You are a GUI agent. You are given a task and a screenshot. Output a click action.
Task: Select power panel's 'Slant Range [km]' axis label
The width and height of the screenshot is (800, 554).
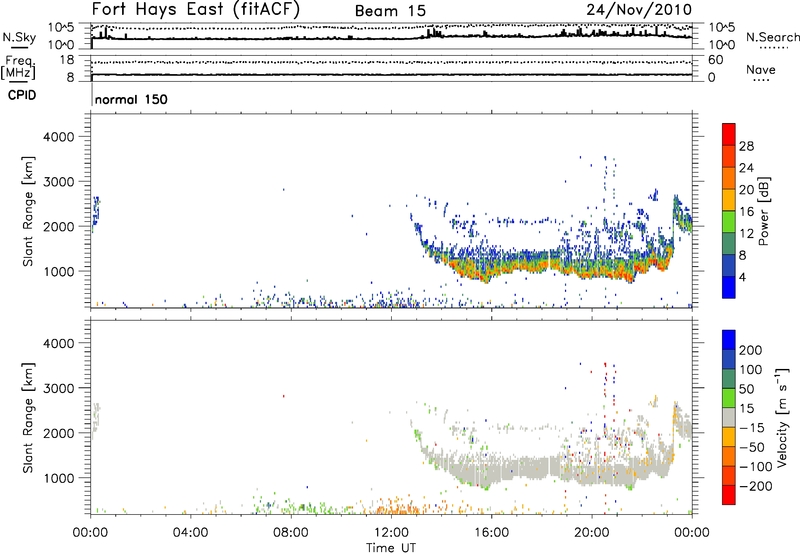pyautogui.click(x=28, y=211)
